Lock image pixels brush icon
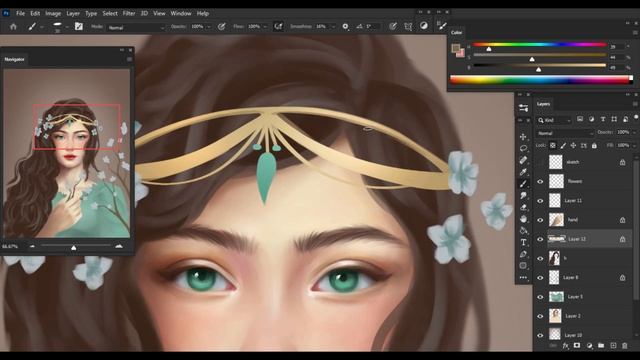 point(563,145)
